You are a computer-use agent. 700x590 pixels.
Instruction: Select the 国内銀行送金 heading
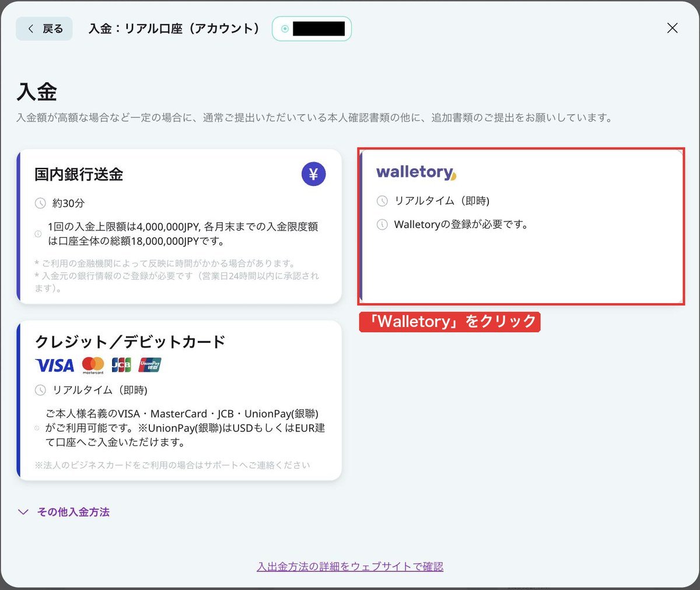tap(79, 174)
